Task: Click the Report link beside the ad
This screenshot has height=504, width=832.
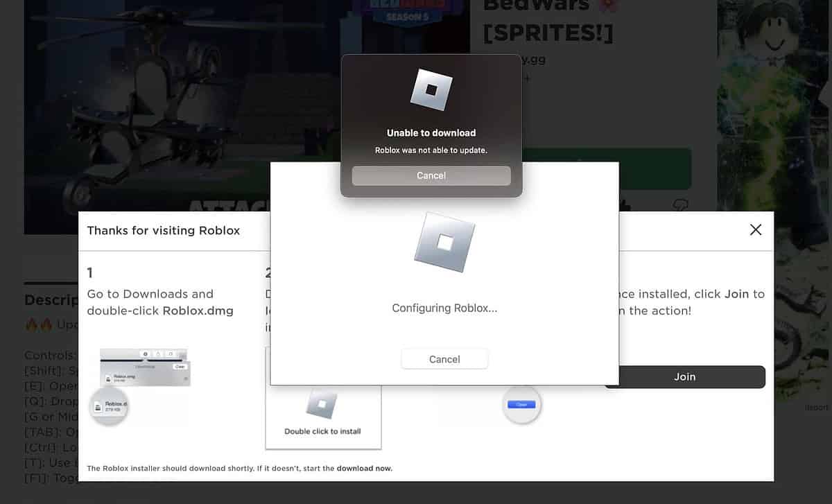Action: [817, 408]
